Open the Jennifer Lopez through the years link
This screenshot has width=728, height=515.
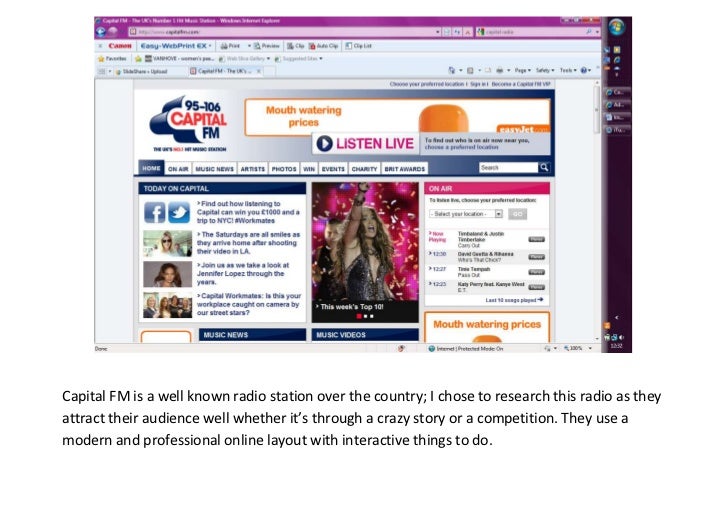pos(243,274)
